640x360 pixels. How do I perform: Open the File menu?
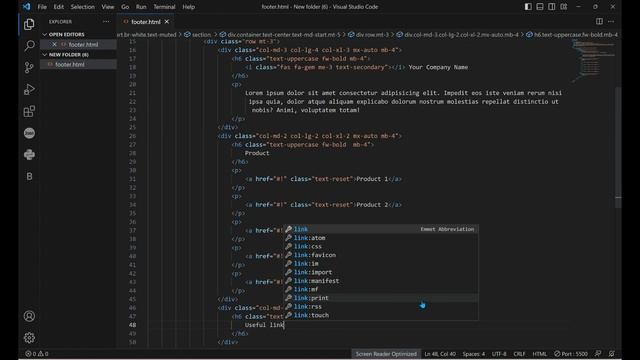pos(42,7)
